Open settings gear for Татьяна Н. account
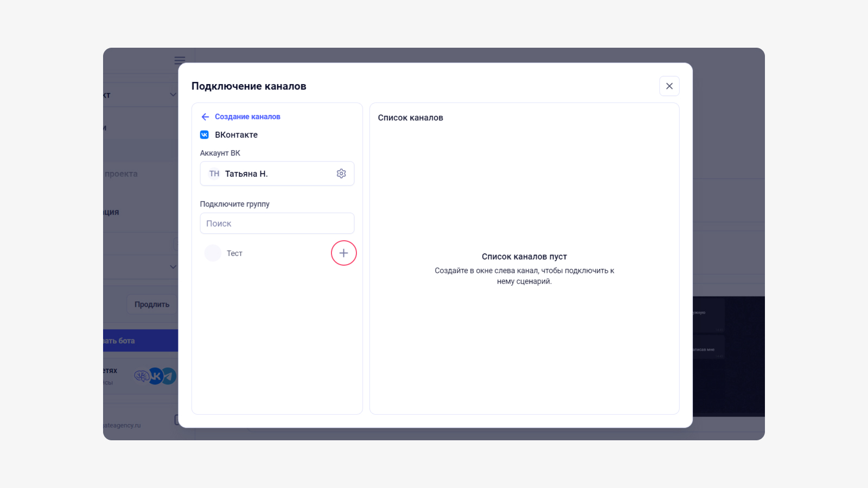The height and width of the screenshot is (488, 868). pos(341,174)
